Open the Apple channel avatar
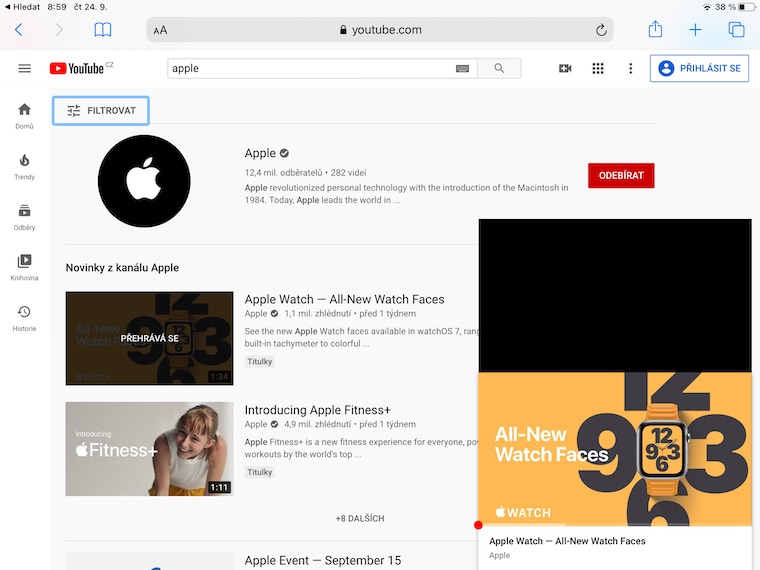The height and width of the screenshot is (570, 760). pyautogui.click(x=144, y=181)
